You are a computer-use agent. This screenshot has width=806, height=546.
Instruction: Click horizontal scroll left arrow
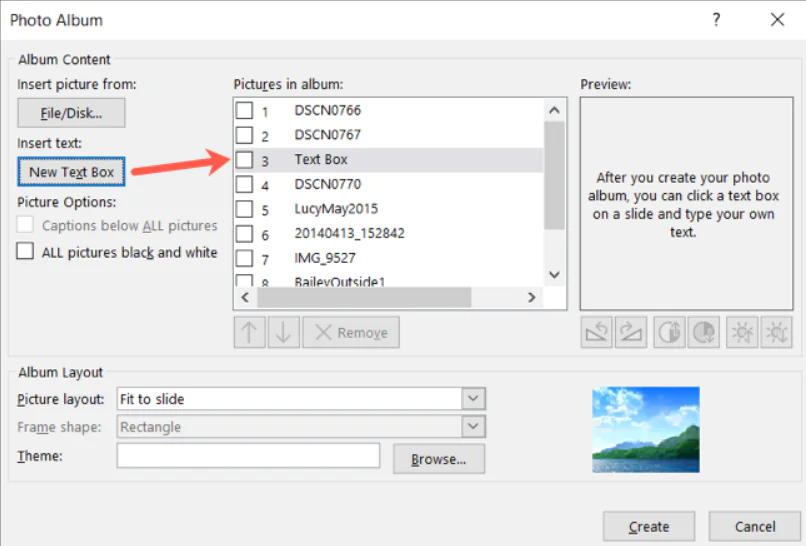(245, 297)
